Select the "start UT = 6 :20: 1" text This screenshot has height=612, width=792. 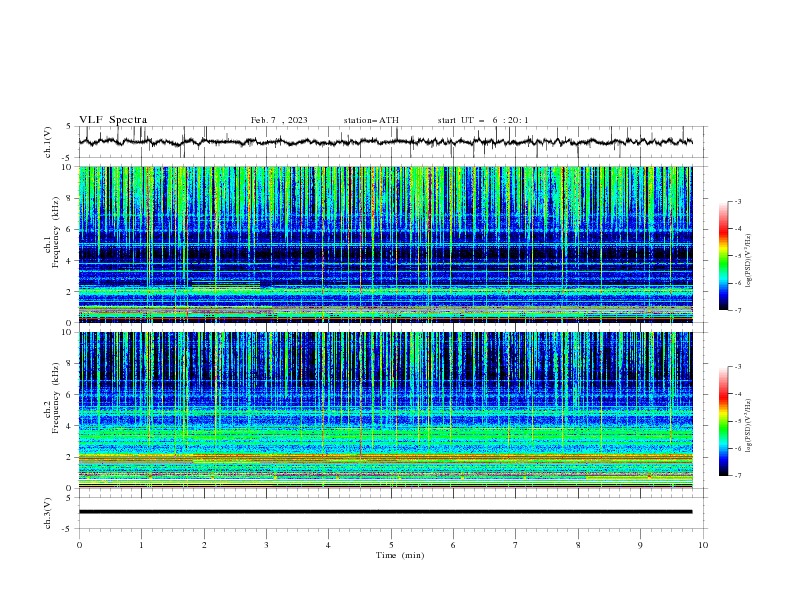pos(483,120)
